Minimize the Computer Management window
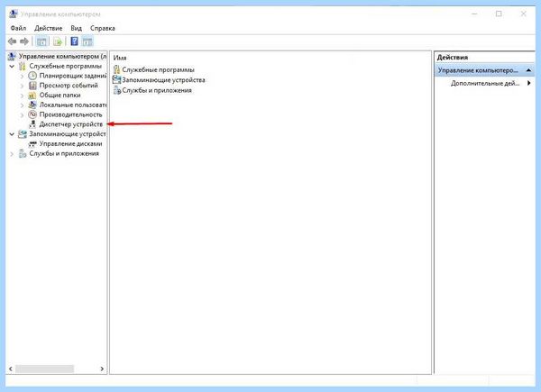 point(474,14)
